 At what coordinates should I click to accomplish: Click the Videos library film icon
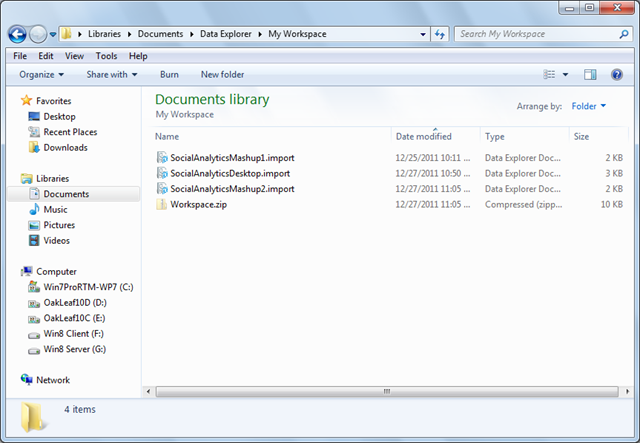click(x=34, y=240)
